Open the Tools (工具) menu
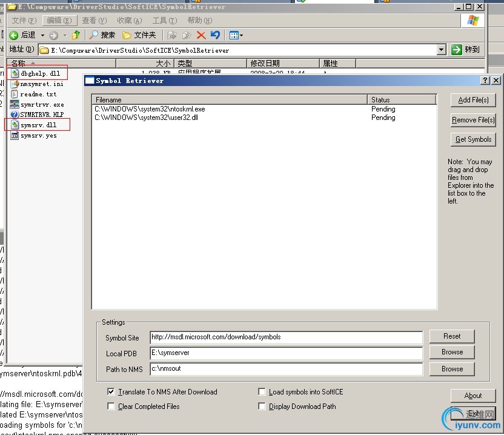 pyautogui.click(x=165, y=21)
